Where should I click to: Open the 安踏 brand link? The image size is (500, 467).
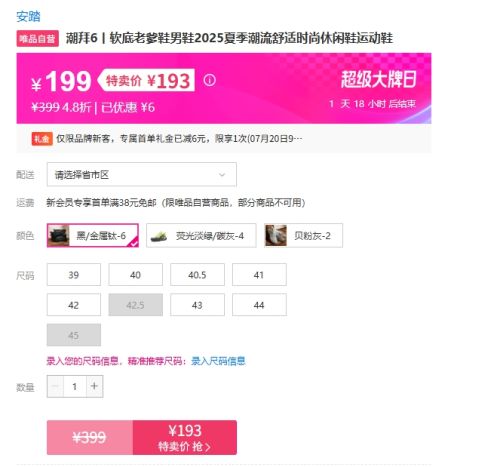click(28, 16)
